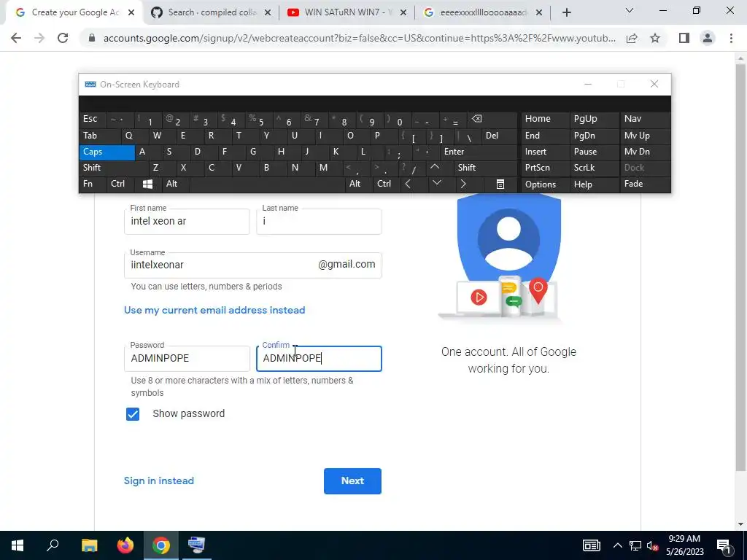The height and width of the screenshot is (560, 747).
Task: Launch Firefox from taskbar
Action: pos(125,545)
